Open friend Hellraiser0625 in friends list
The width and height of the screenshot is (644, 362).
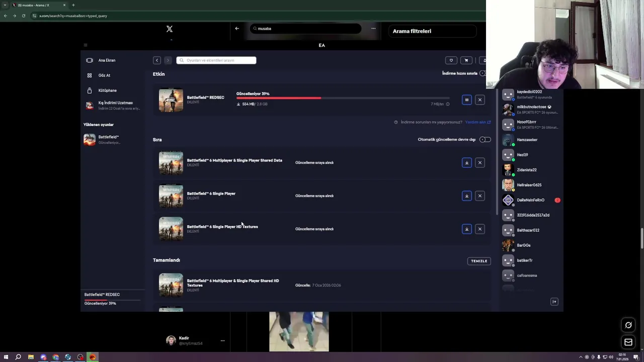pyautogui.click(x=530, y=185)
